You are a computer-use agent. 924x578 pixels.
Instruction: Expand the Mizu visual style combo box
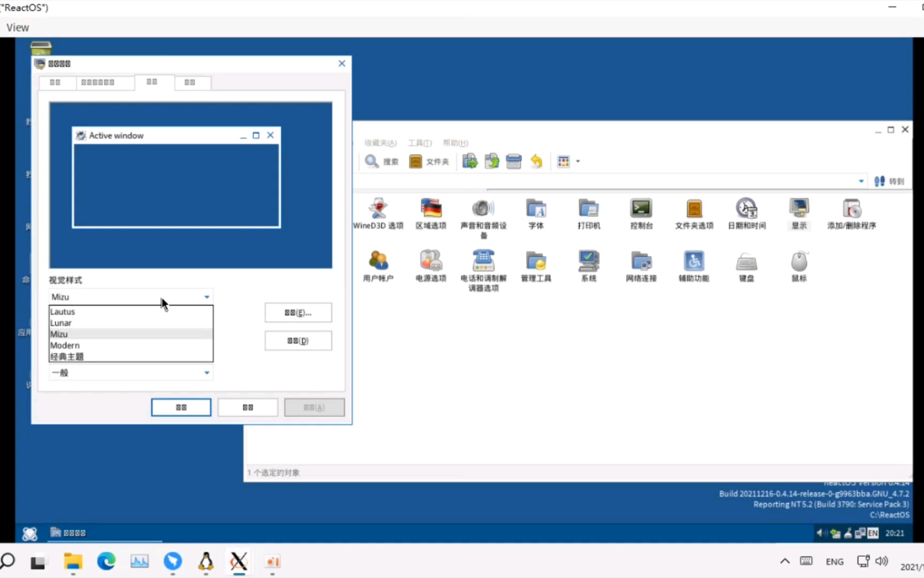pos(131,296)
